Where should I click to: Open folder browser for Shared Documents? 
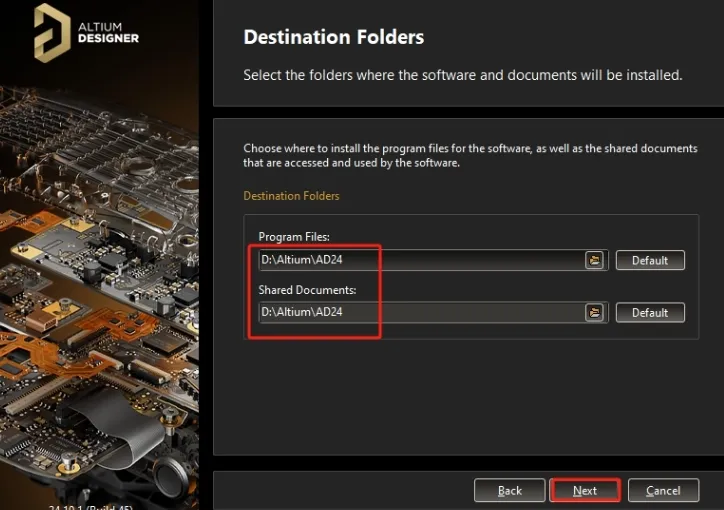pyautogui.click(x=594, y=312)
